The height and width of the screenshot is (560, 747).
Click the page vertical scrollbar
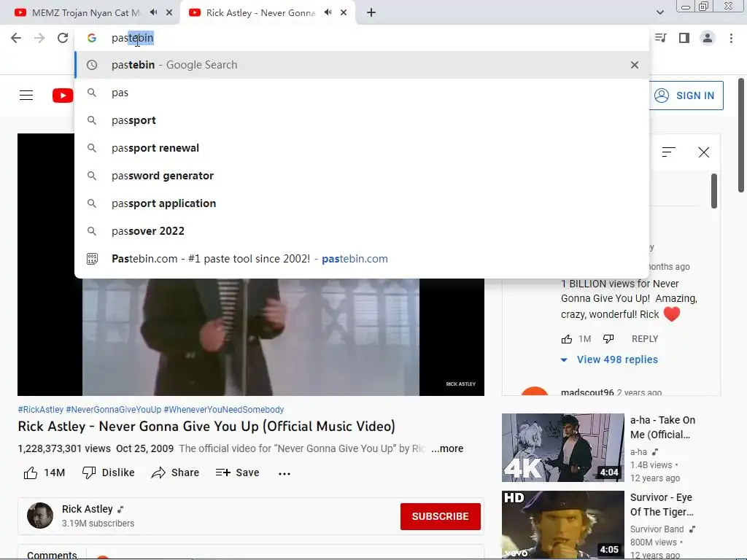coord(741,136)
